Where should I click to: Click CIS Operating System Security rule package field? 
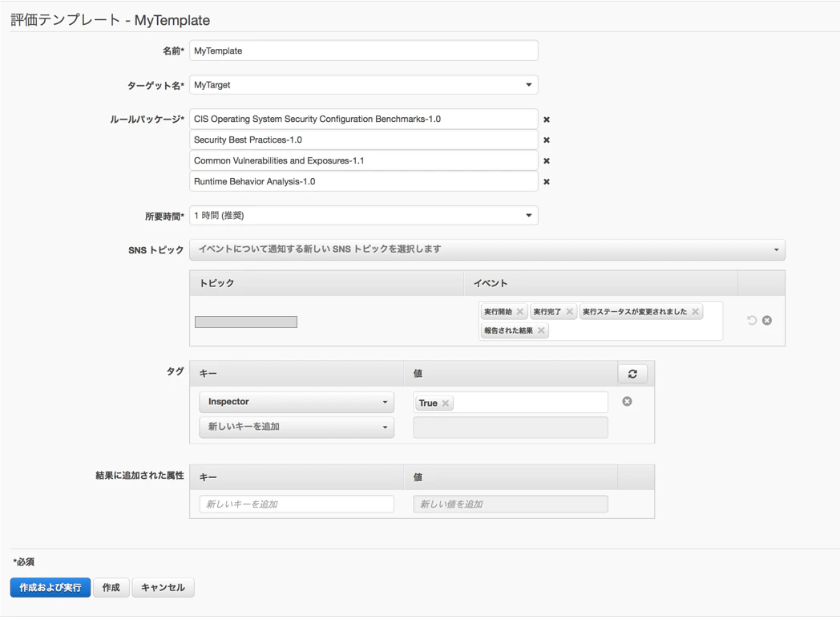[x=364, y=119]
